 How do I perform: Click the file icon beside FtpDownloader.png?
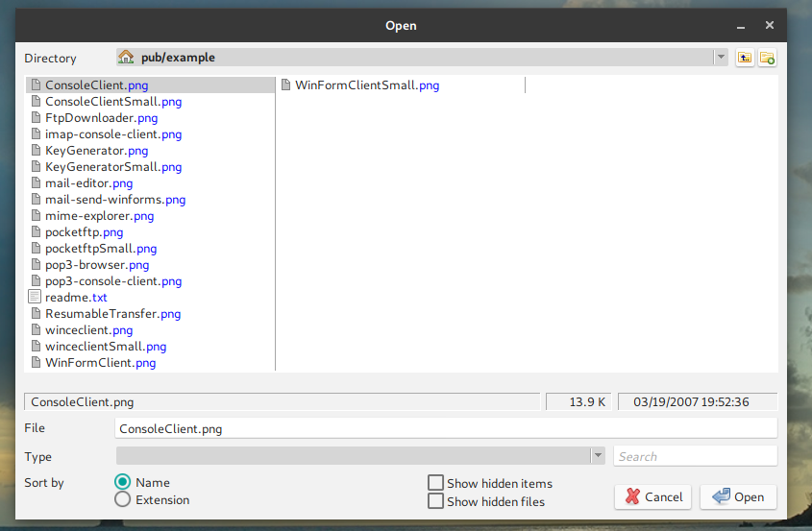point(36,118)
